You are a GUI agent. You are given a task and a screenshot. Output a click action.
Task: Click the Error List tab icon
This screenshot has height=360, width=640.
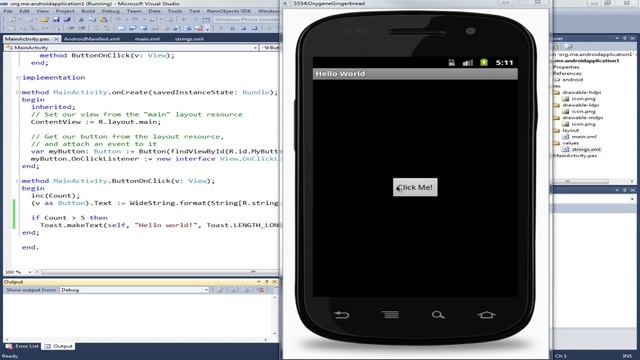pos(9,346)
